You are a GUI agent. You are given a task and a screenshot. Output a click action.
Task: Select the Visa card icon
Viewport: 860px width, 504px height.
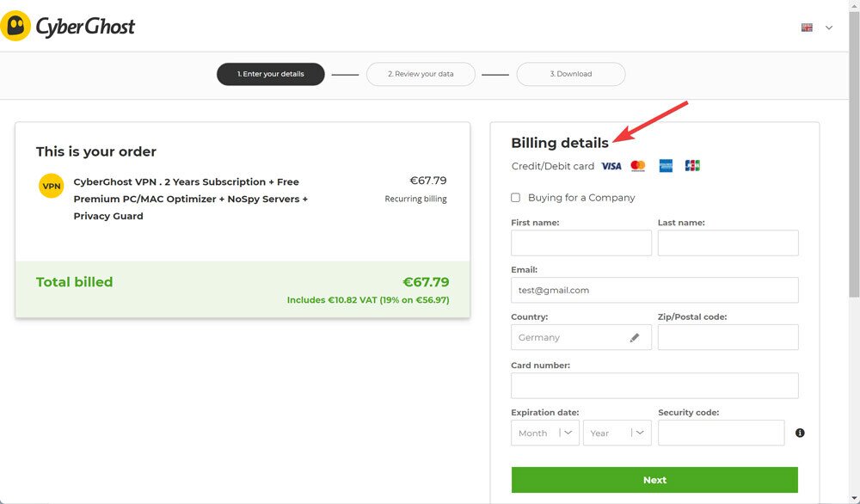click(611, 166)
